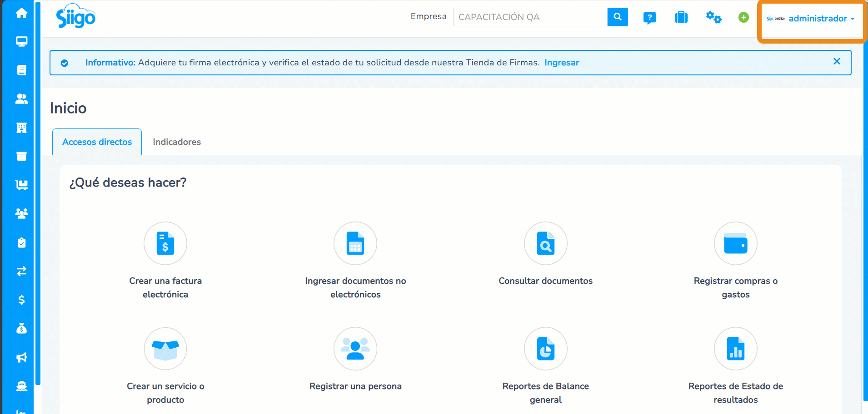Screen dimensions: 868x414
Task: Click the Ingresar link in the informative banner
Action: click(x=562, y=62)
